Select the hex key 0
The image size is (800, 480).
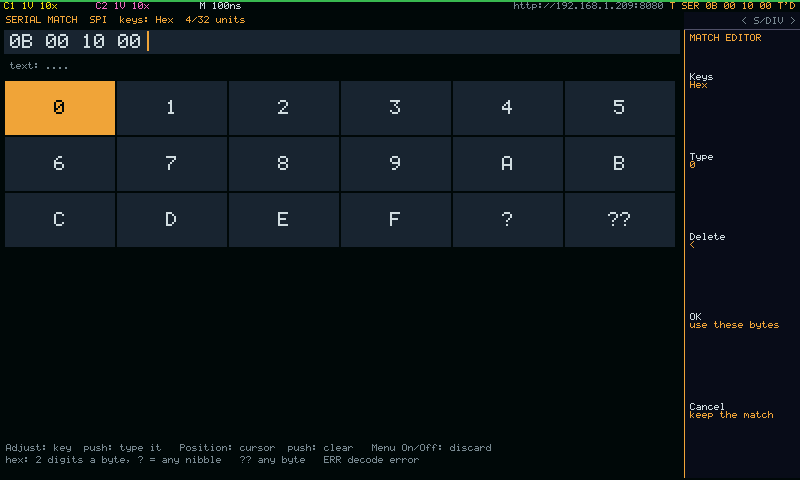pyautogui.click(x=60, y=108)
